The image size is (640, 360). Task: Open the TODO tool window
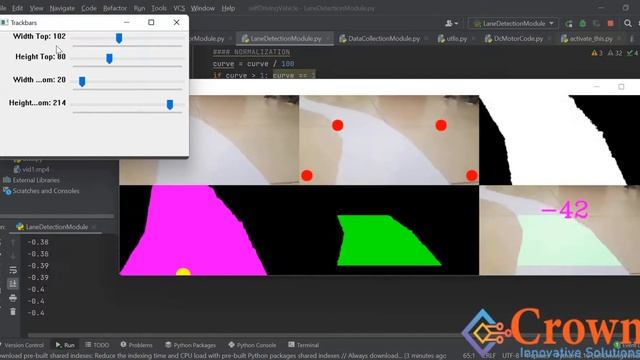tap(97, 345)
